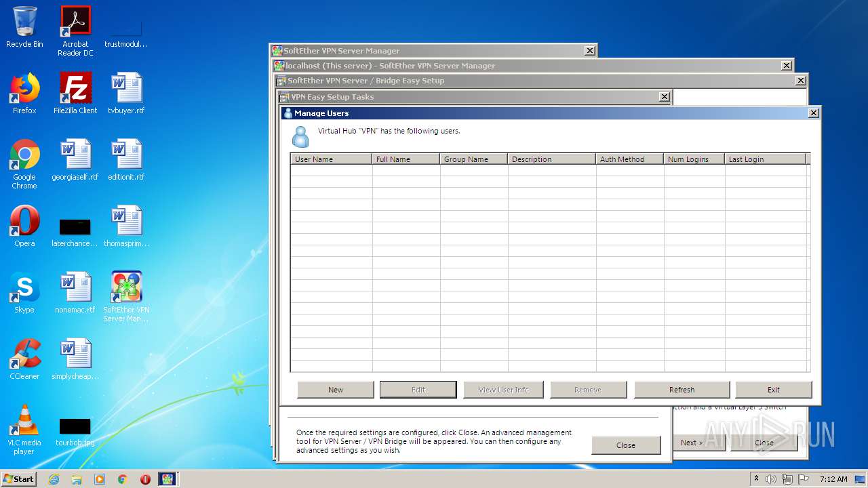Close the localhost Server Manager window
This screenshot has height=488, width=868.
787,66
